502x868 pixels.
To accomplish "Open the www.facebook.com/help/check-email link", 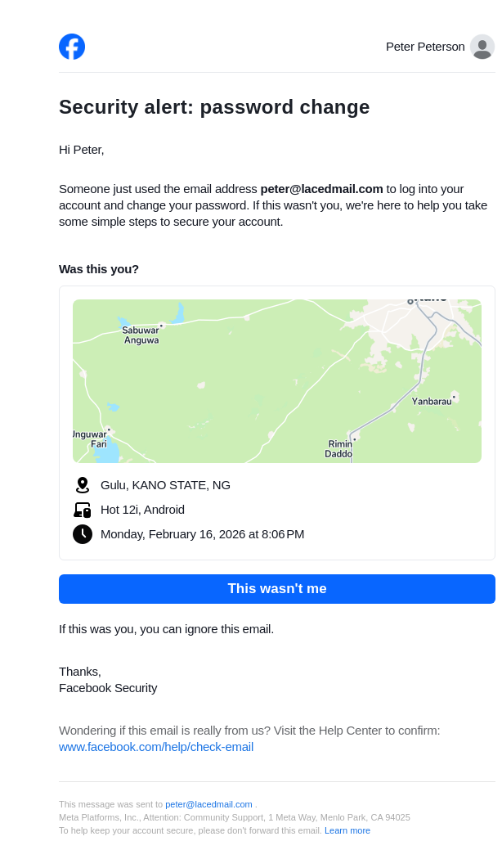I will 156,747.
